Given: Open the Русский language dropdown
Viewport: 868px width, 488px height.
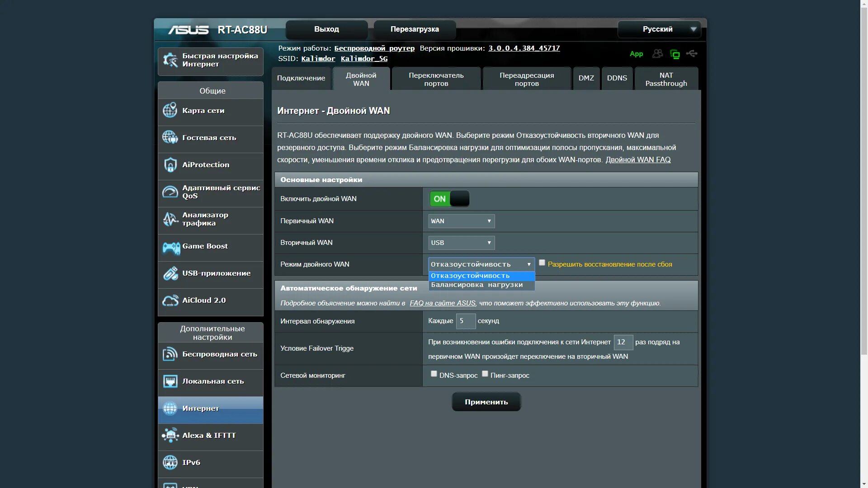Looking at the screenshot, I should 659,29.
